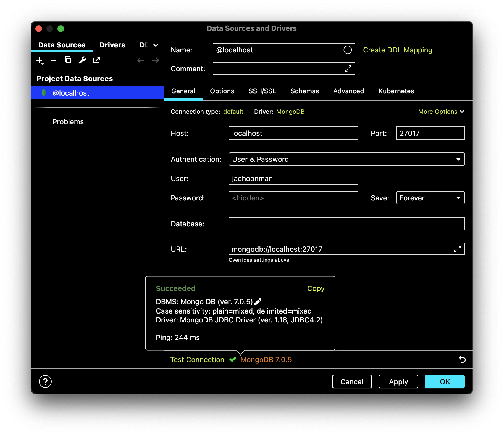Go back with the left arrow
This screenshot has height=435, width=504.
point(141,60)
